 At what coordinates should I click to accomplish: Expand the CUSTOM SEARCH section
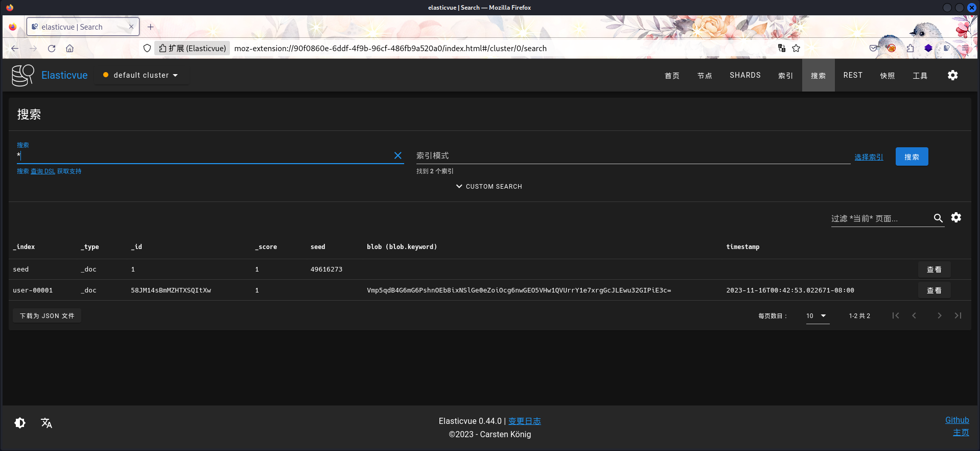tap(489, 187)
